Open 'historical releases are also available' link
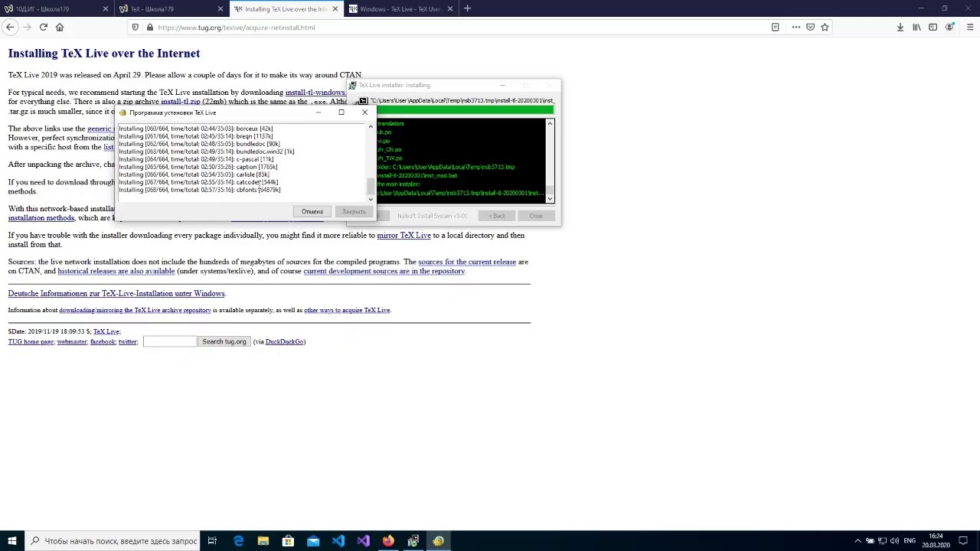980x551 pixels. [116, 271]
